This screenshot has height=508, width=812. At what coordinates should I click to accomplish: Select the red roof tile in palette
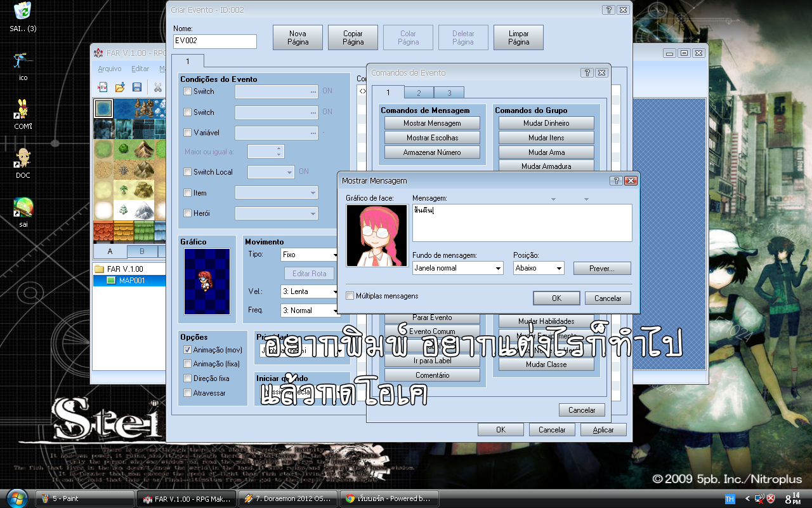[x=103, y=232]
